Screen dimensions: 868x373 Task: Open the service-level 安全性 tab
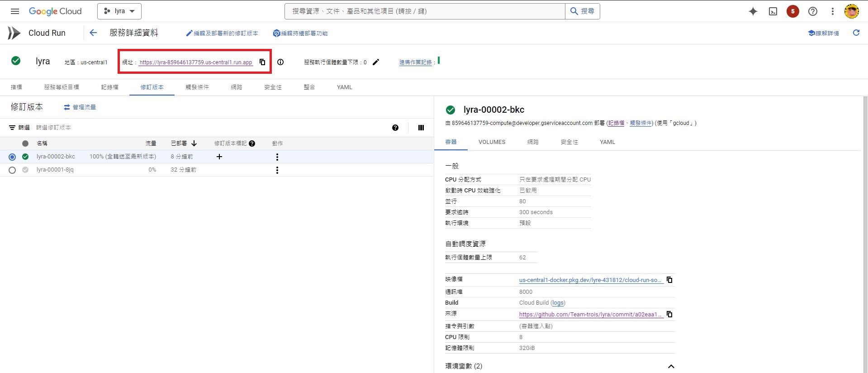coord(273,87)
